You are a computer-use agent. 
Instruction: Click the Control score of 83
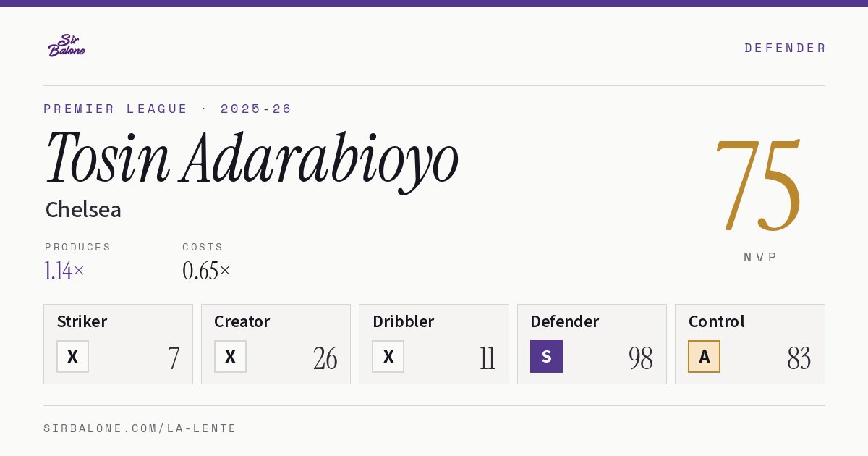pyautogui.click(x=799, y=358)
